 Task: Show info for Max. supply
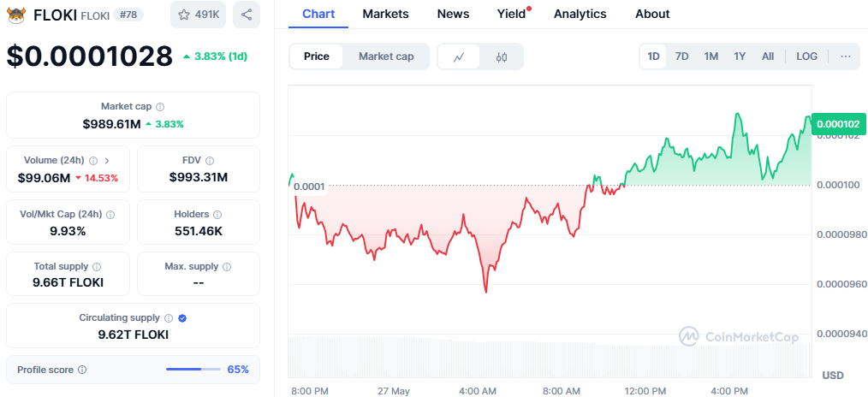coord(227,266)
